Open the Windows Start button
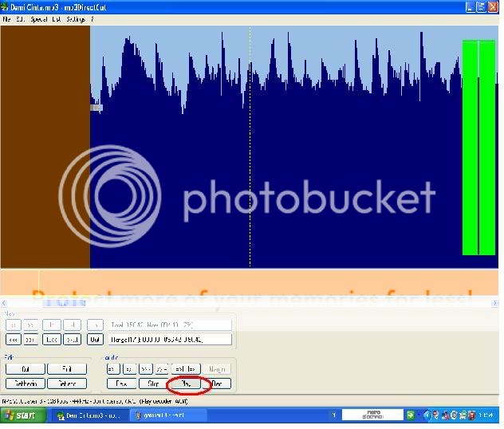This screenshot has height=429, width=504. tap(24, 415)
